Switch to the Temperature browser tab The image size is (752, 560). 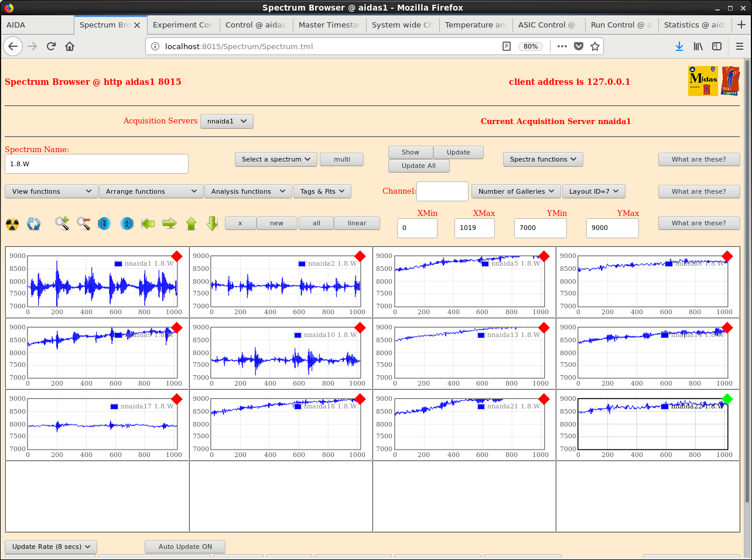tap(474, 25)
